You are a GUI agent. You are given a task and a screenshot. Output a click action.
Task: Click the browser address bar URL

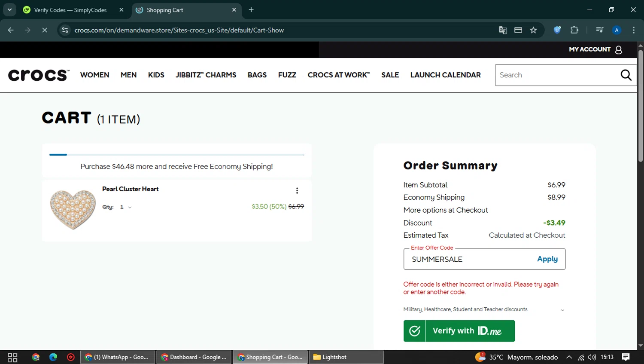(179, 30)
